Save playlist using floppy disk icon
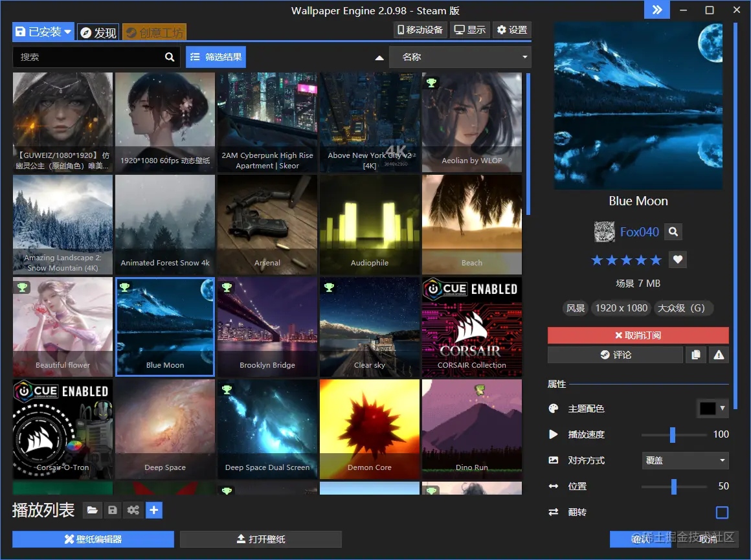 (113, 510)
